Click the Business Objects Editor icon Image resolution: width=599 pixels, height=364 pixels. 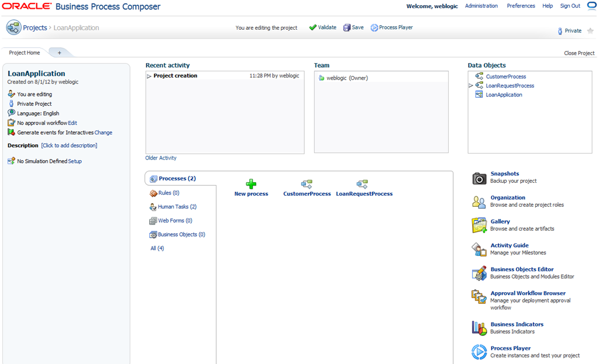coord(479,273)
